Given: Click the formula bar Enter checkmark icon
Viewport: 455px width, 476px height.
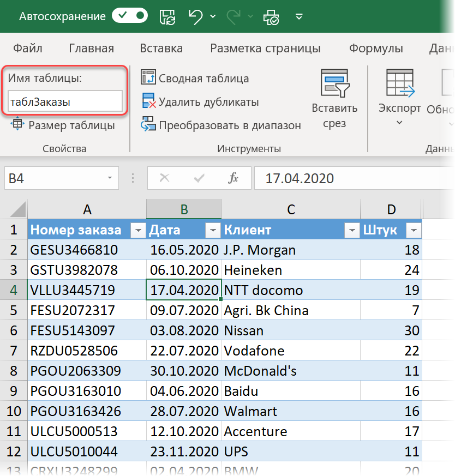Looking at the screenshot, I should point(199,178).
